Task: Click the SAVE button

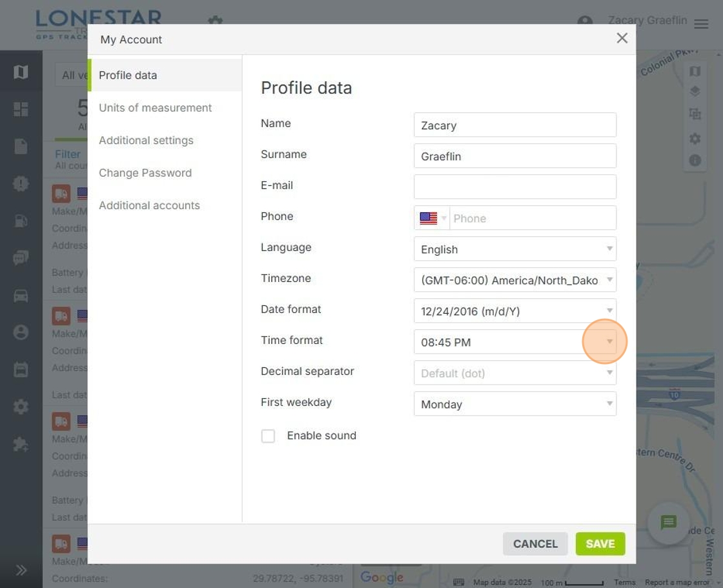Action: click(600, 544)
